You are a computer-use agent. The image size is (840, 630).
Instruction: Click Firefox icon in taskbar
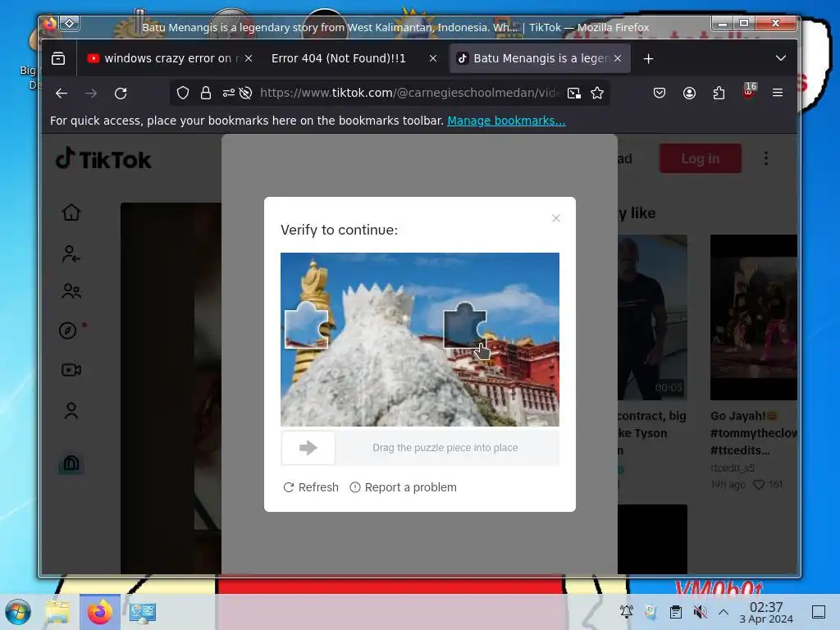[100, 612]
